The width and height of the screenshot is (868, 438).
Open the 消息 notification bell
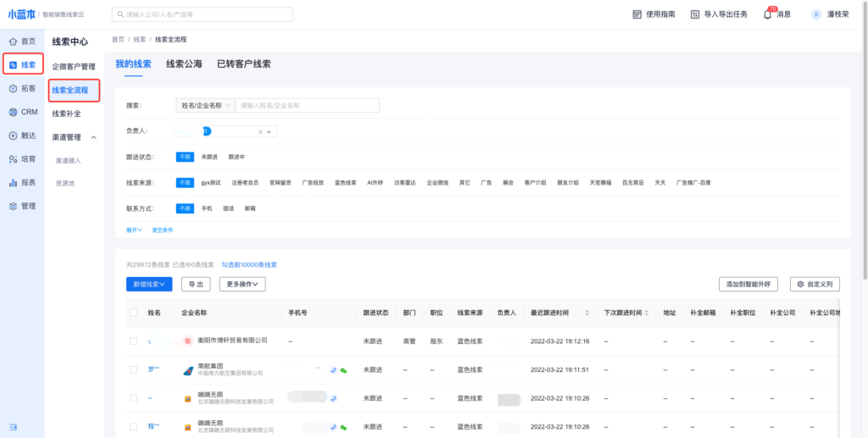coord(768,14)
